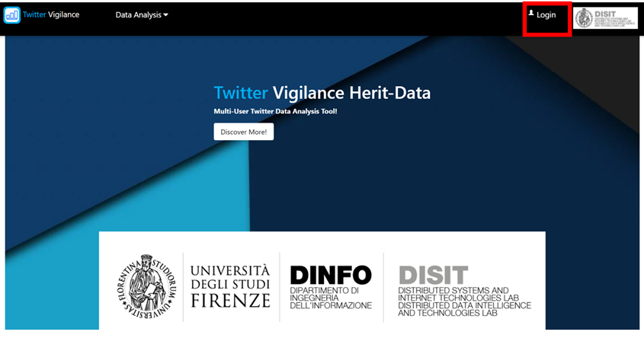Open the Login page
Screen dimensions: 644x338
[546, 15]
